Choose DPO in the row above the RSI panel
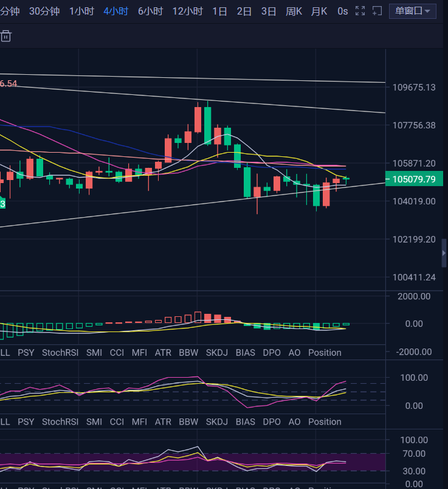448x489 pixels. tap(272, 422)
